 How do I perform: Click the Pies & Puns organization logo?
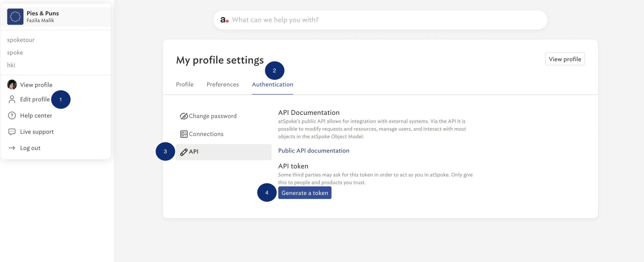pyautogui.click(x=15, y=17)
